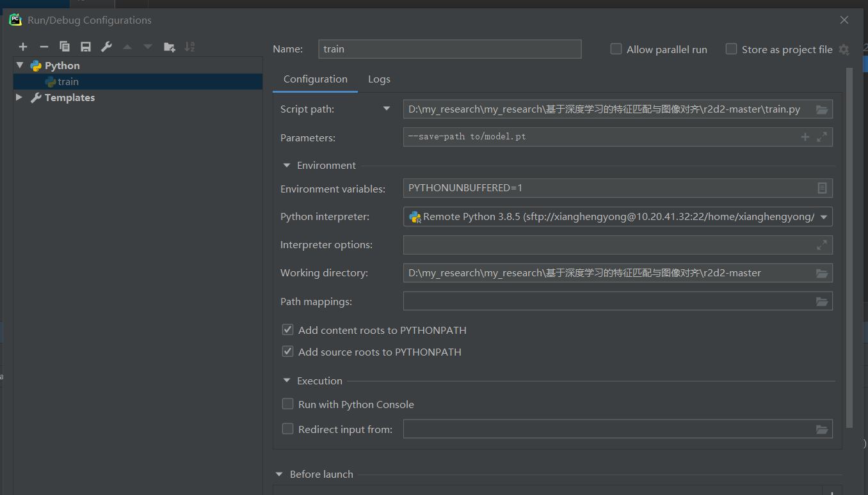The image size is (868, 495).
Task: Collapse the Execution section
Action: pyautogui.click(x=287, y=381)
